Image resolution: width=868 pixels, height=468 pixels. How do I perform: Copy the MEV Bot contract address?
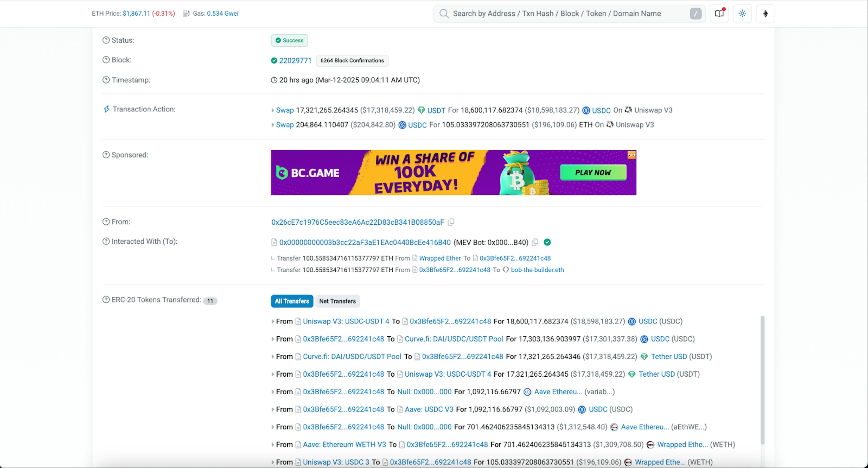pyautogui.click(x=535, y=242)
